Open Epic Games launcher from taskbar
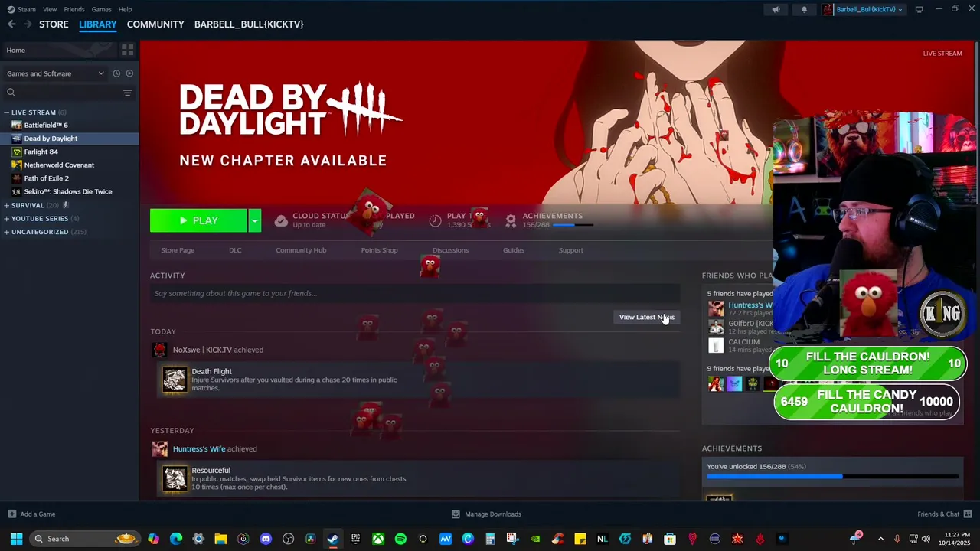This screenshot has height=551, width=980. click(355, 539)
